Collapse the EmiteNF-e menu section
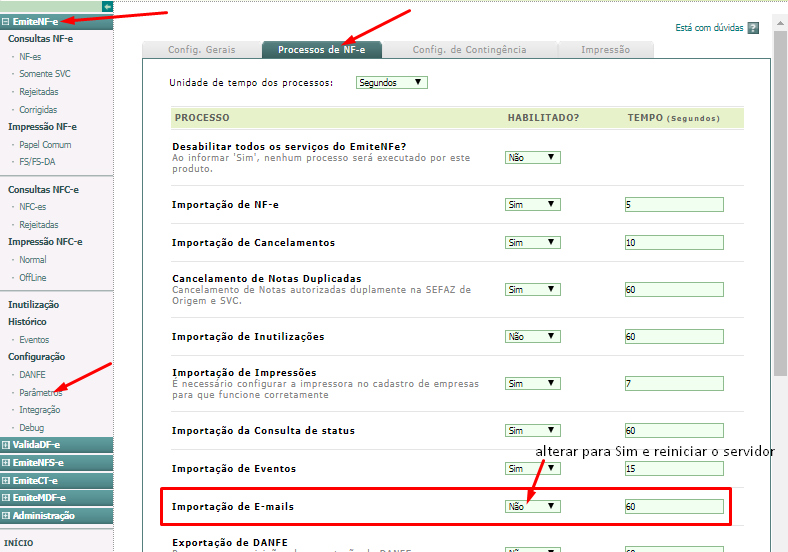788x552 pixels. click(x=6, y=22)
